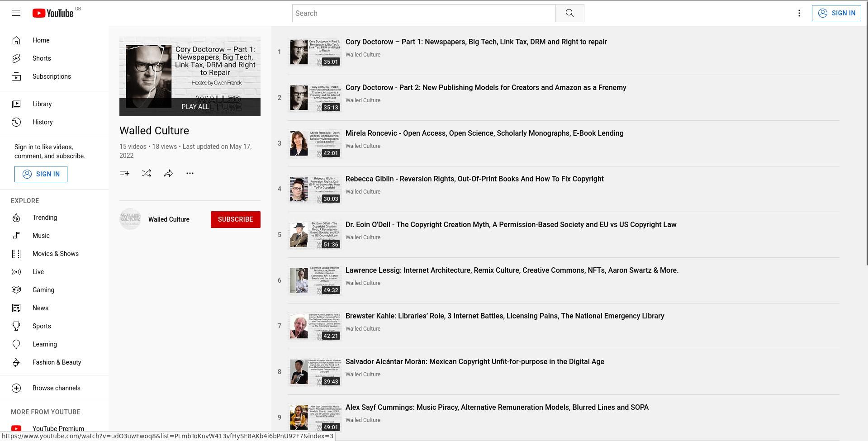Open Trending in Explore section
The height and width of the screenshot is (441, 868).
[54, 218]
